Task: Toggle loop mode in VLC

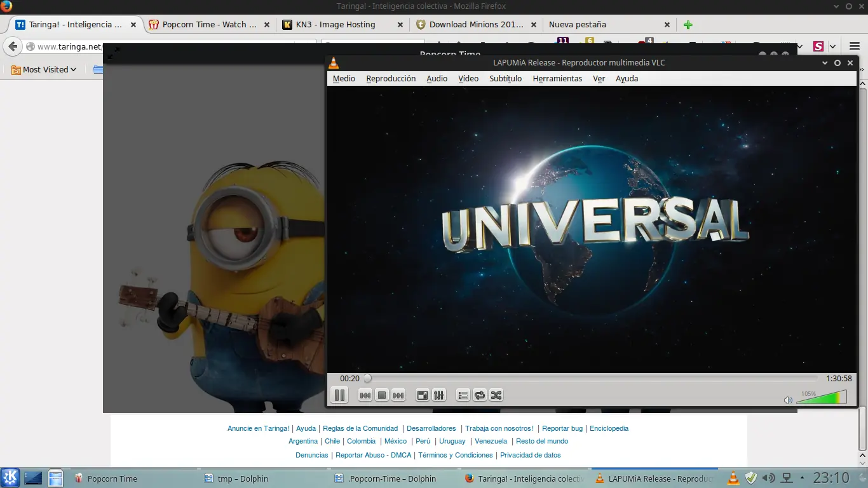Action: (x=480, y=395)
